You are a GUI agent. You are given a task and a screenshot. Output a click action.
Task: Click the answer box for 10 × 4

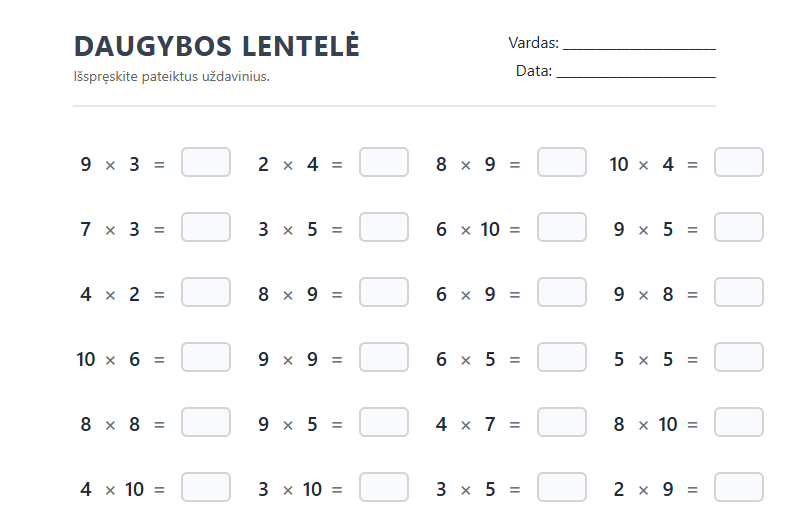739,163
